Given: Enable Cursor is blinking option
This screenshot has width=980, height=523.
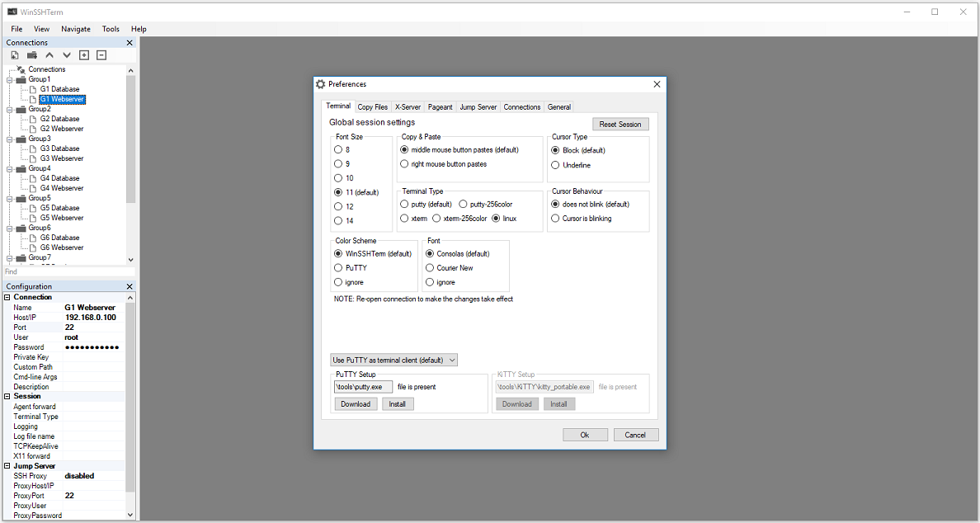Looking at the screenshot, I should (582, 218).
